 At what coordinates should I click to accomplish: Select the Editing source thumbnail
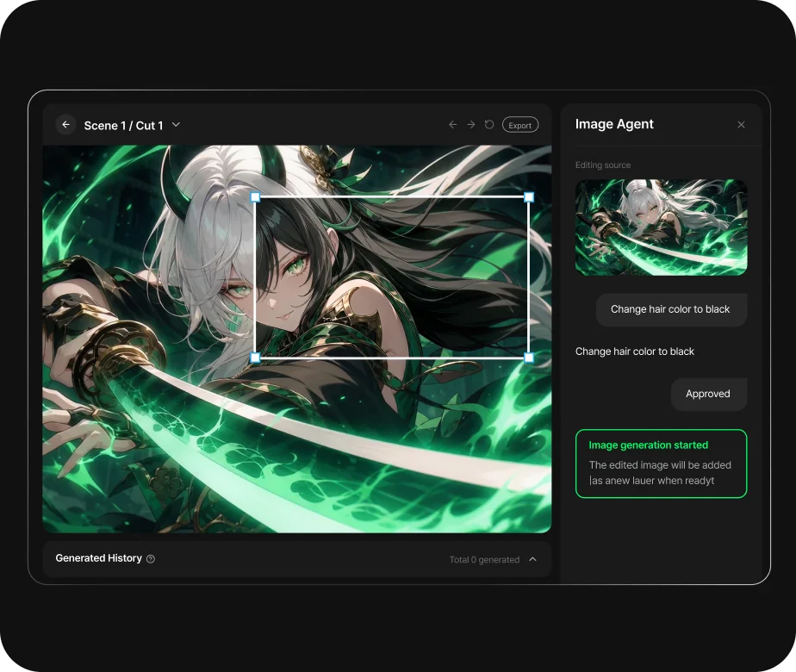[x=661, y=227]
